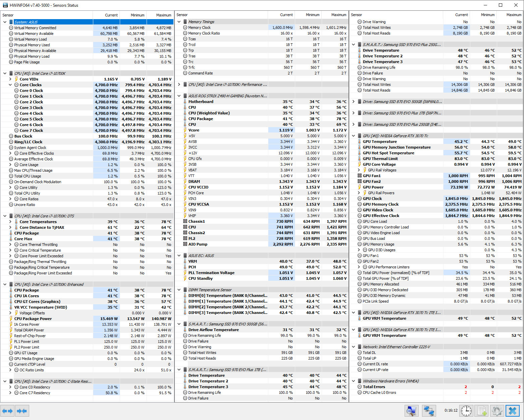Click Sensor column header above System: ASUS
Image resolution: width=524 pixels, height=420 pixels.
[47, 15]
